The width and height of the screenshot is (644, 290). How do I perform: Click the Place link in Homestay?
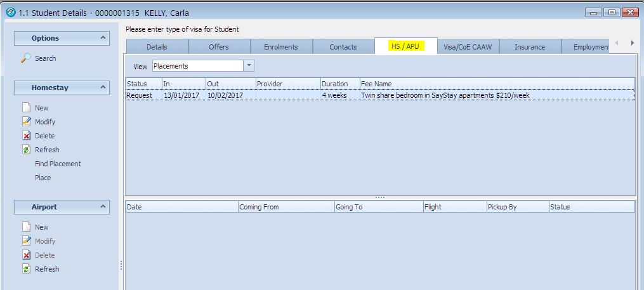tap(43, 178)
